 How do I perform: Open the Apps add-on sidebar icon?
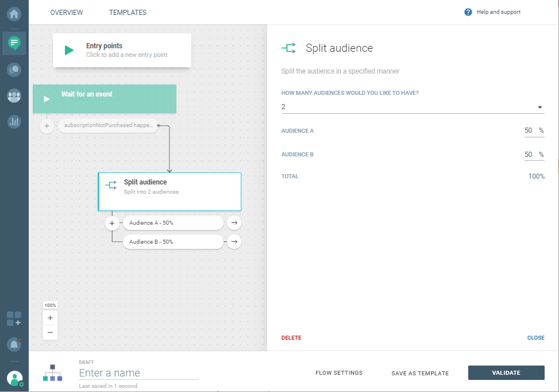tap(14, 318)
